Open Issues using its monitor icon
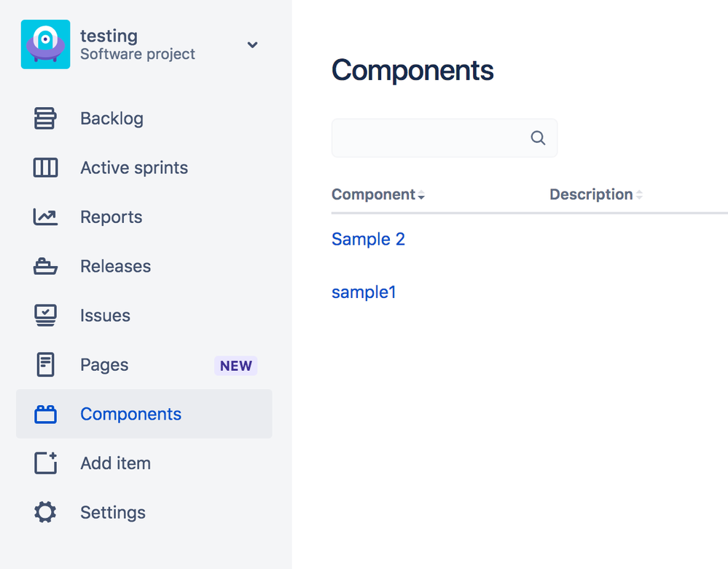Image resolution: width=728 pixels, height=569 pixels. (45, 315)
